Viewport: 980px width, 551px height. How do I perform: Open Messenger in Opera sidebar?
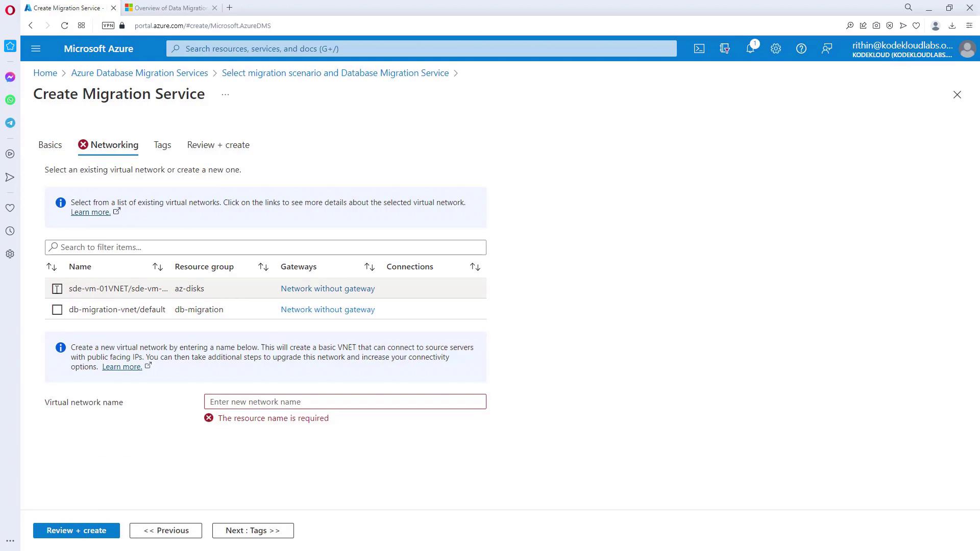click(x=10, y=77)
